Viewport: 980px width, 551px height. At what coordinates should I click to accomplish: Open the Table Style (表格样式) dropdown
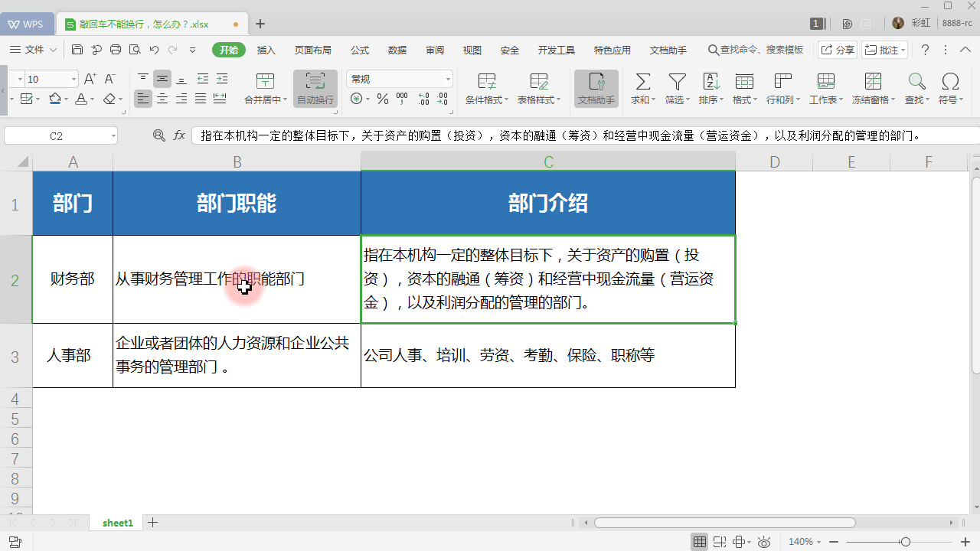pyautogui.click(x=540, y=88)
